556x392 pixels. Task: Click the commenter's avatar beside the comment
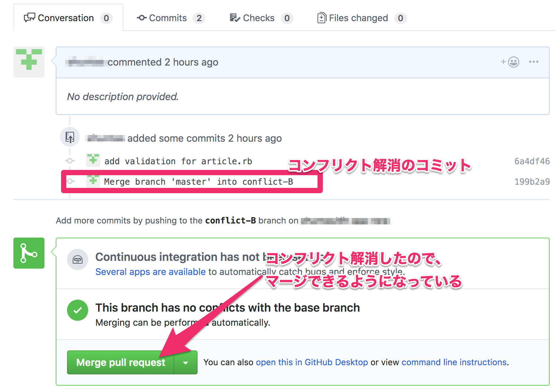coord(29,62)
